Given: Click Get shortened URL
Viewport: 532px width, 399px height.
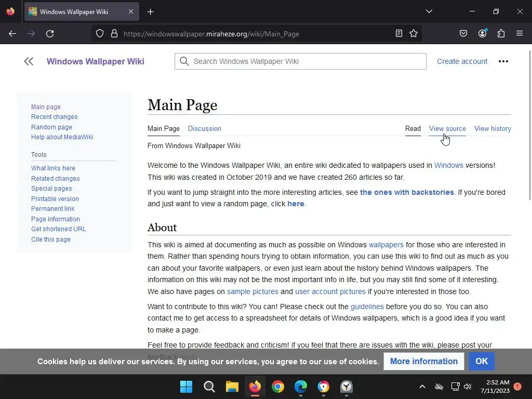Looking at the screenshot, I should [x=59, y=229].
